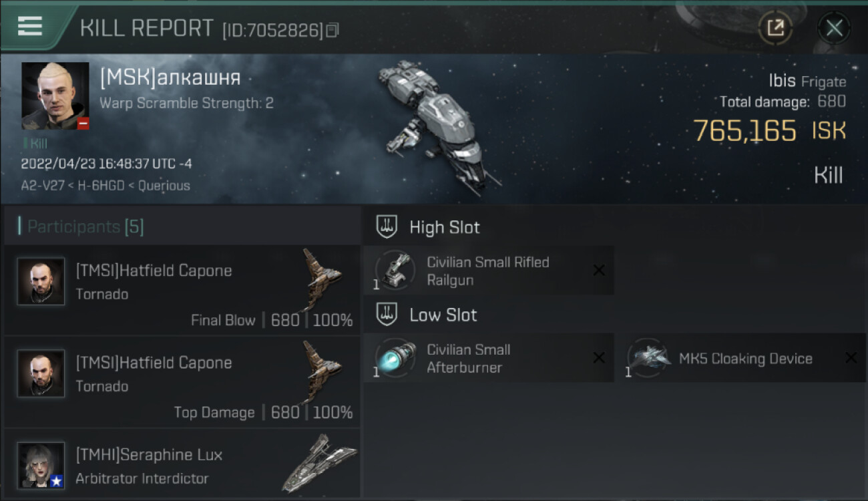This screenshot has height=501, width=868.
Task: Click X beside MK5 Cloaking Device
Action: [x=851, y=358]
